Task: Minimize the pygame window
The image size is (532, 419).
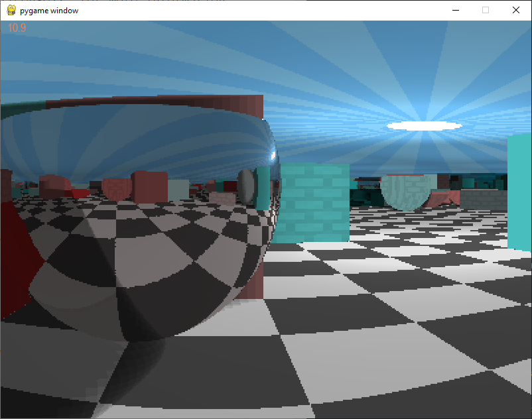Action: coord(456,10)
